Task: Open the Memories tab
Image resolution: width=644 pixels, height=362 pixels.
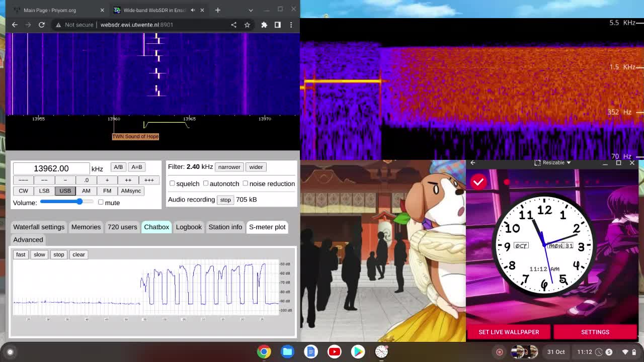Action: (86, 227)
